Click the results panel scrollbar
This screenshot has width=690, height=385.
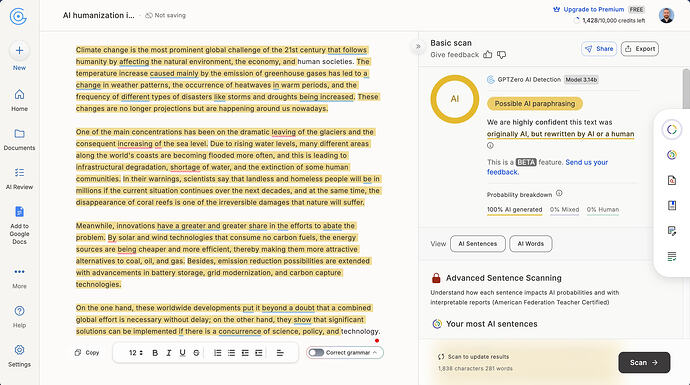[686, 89]
